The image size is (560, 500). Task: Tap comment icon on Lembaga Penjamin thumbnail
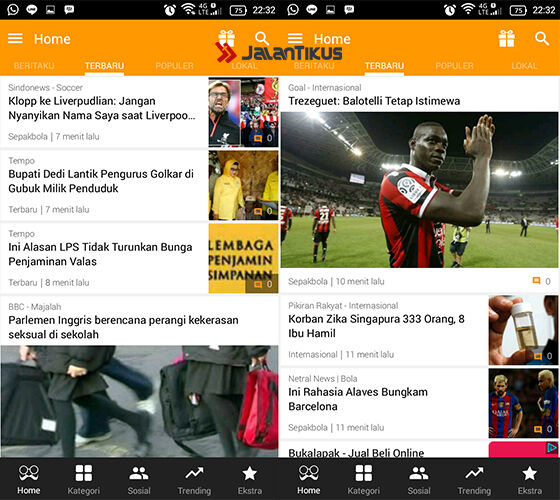tap(258, 285)
